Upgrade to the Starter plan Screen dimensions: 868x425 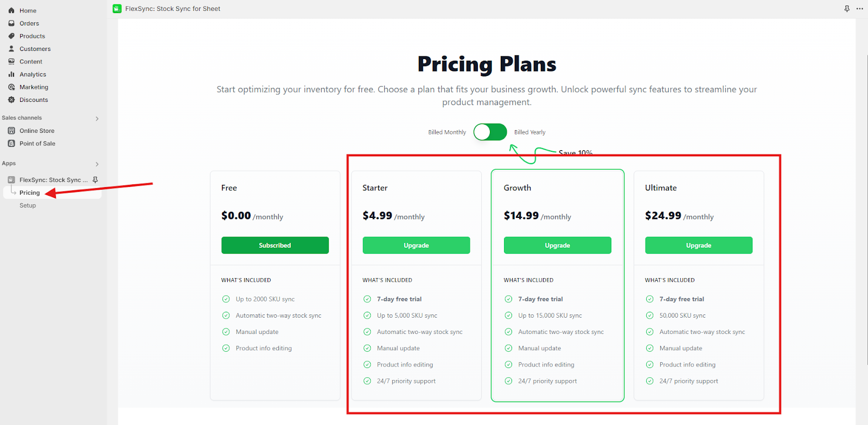(416, 245)
